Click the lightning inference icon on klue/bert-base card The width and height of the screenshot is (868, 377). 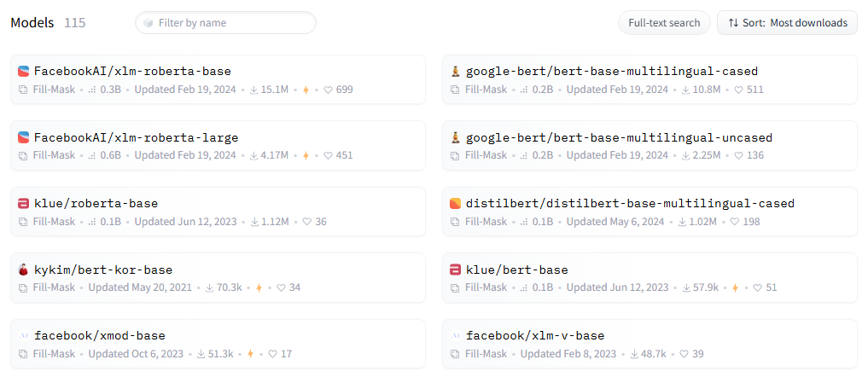736,288
